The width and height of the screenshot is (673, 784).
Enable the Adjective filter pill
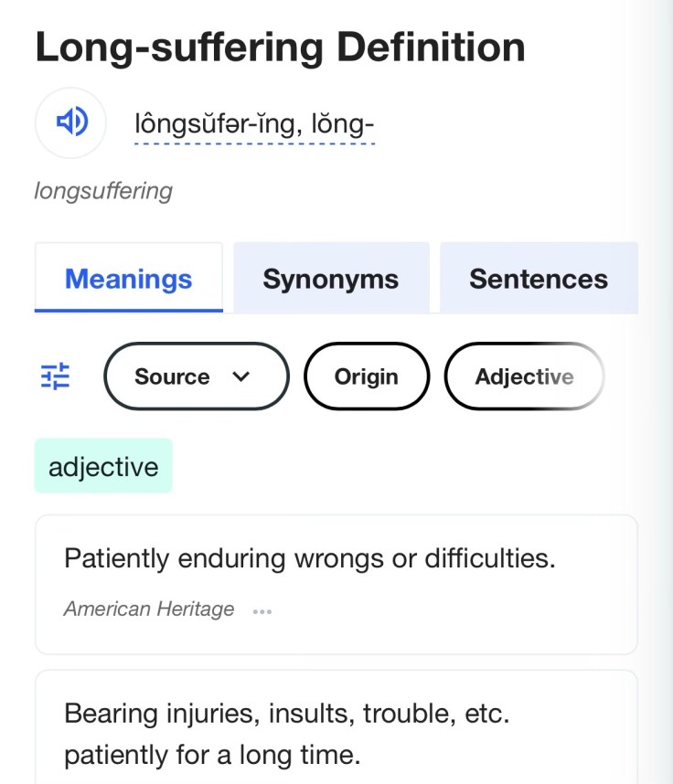tap(524, 376)
